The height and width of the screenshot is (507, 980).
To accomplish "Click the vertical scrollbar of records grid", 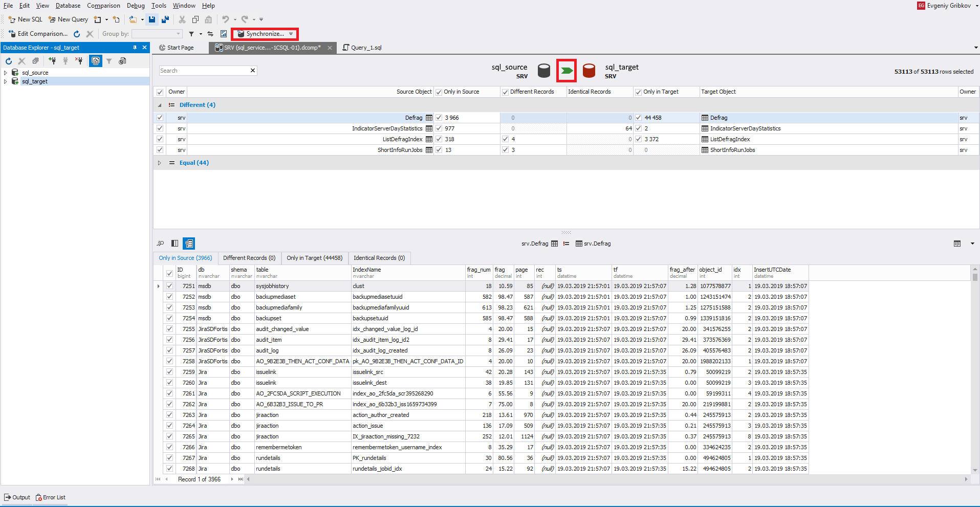I will click(x=975, y=368).
